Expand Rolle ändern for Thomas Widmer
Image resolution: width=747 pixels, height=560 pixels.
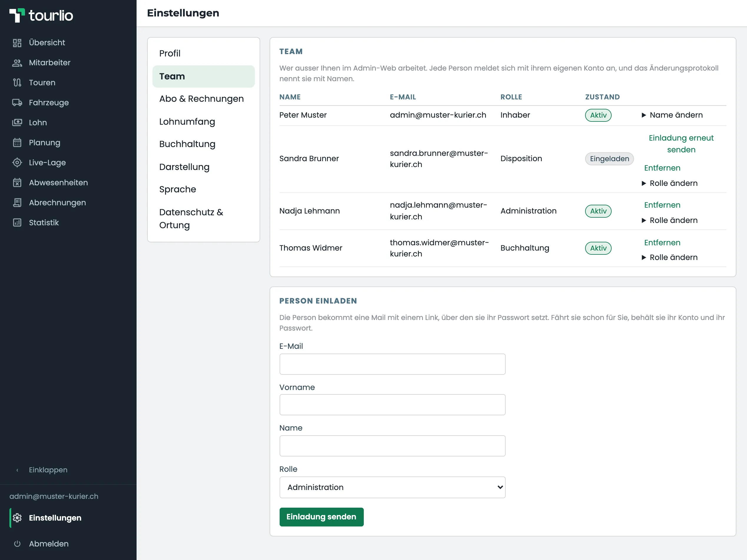click(x=669, y=258)
